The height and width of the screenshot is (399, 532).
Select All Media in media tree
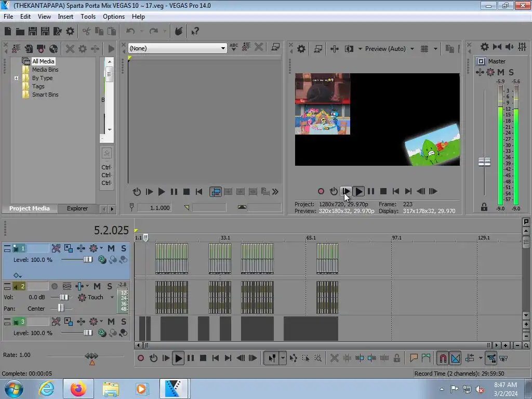pos(43,61)
